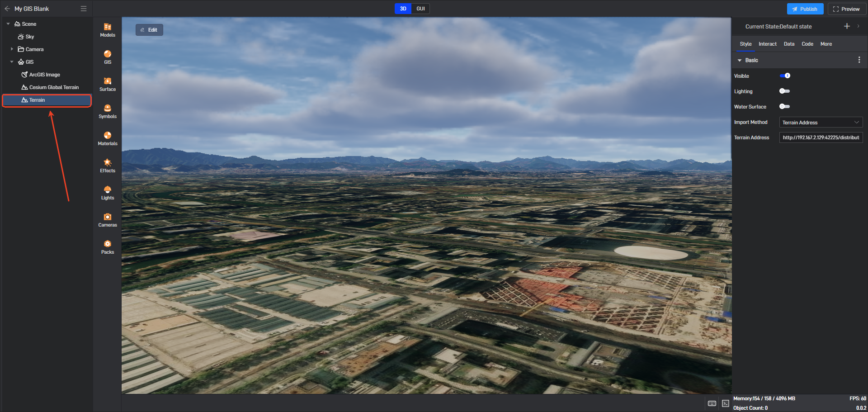868x412 pixels.
Task: Expand the Camera tree node
Action: (x=12, y=49)
